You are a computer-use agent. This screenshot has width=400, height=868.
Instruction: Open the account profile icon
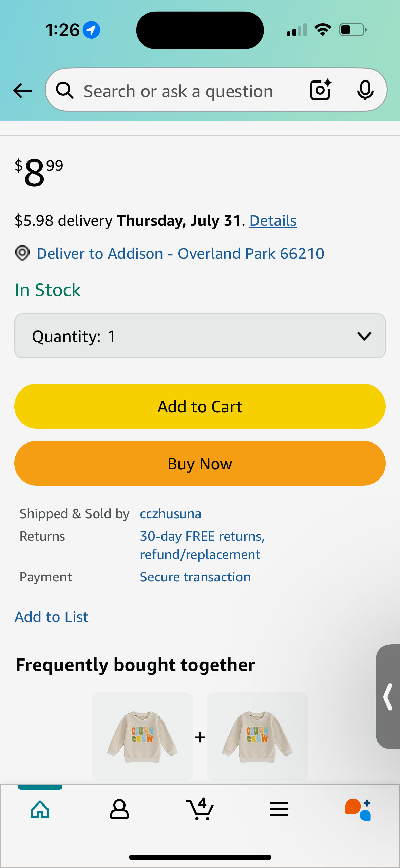click(x=119, y=810)
